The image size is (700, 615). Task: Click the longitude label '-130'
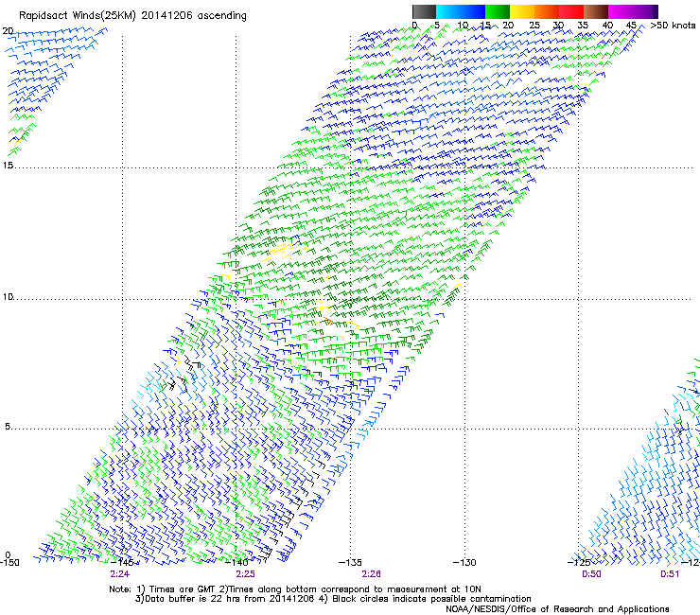tap(464, 563)
